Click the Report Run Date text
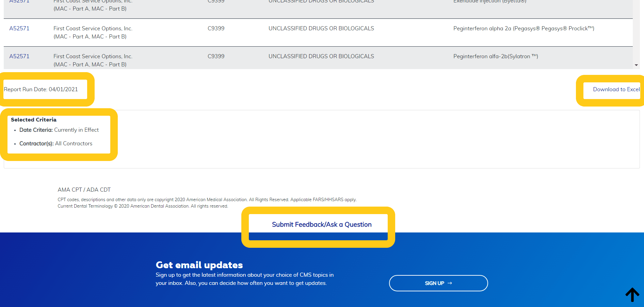 41,90
